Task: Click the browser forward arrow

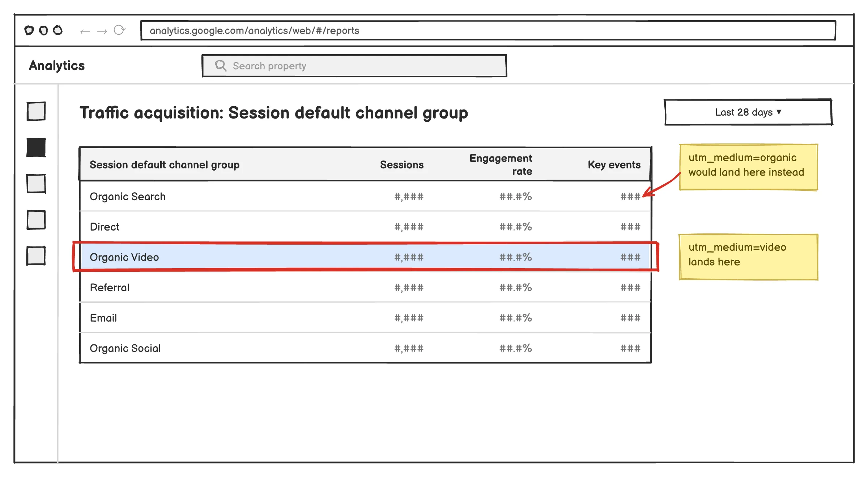Action: pyautogui.click(x=102, y=31)
